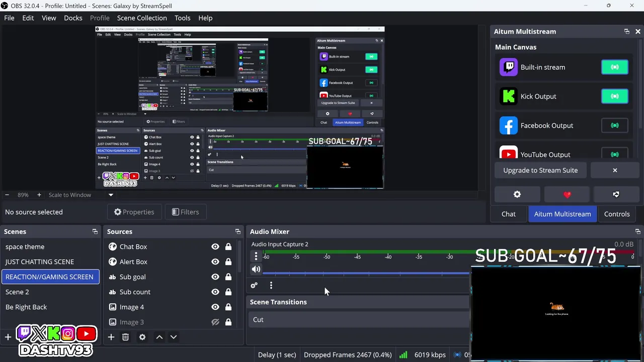
Task: Add a new scene with plus icon
Action: [x=8, y=337]
